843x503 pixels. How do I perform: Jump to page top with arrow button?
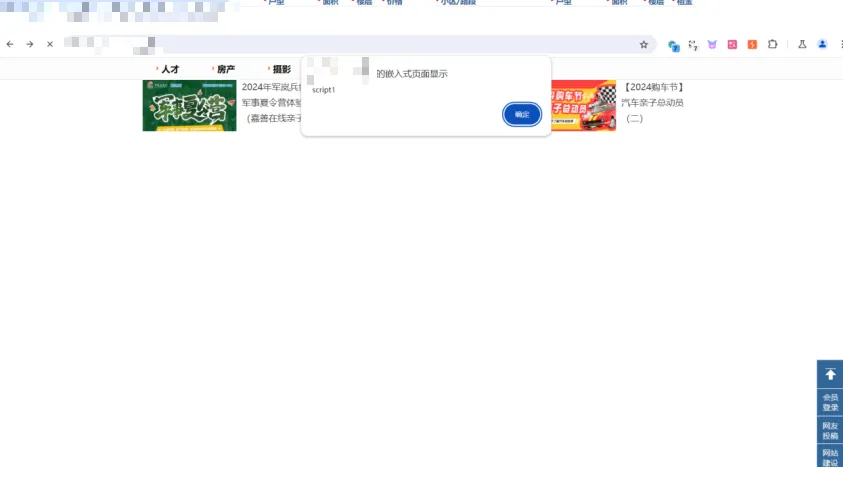pos(830,374)
